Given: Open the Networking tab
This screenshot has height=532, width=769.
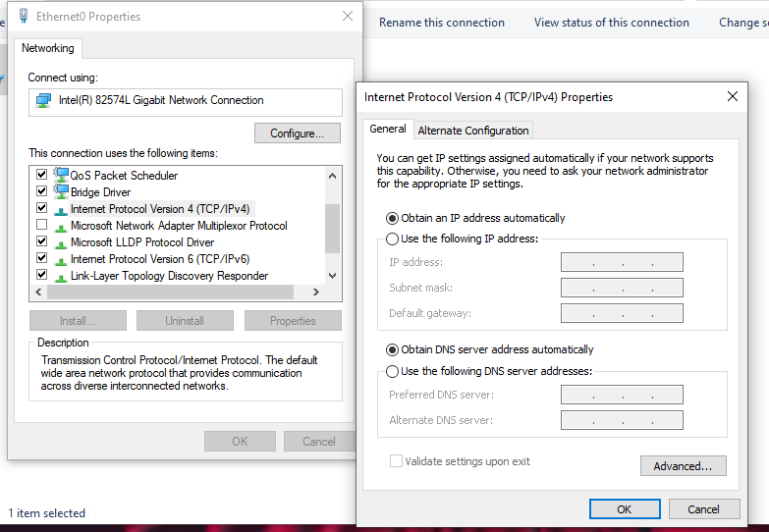Looking at the screenshot, I should point(47,48).
